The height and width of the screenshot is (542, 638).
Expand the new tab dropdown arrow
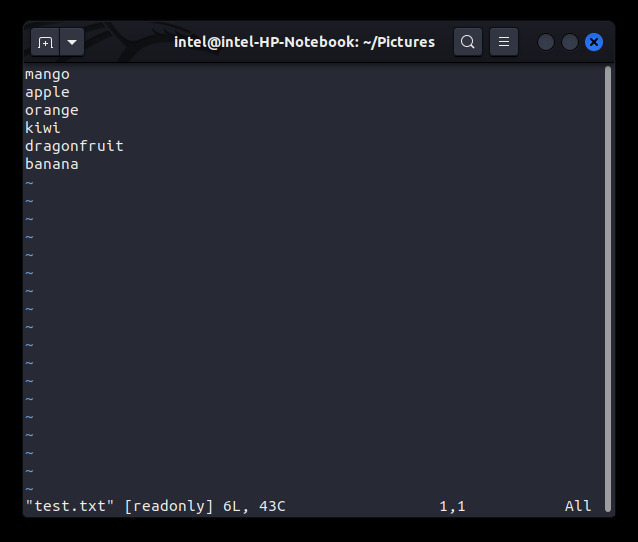[x=72, y=42]
